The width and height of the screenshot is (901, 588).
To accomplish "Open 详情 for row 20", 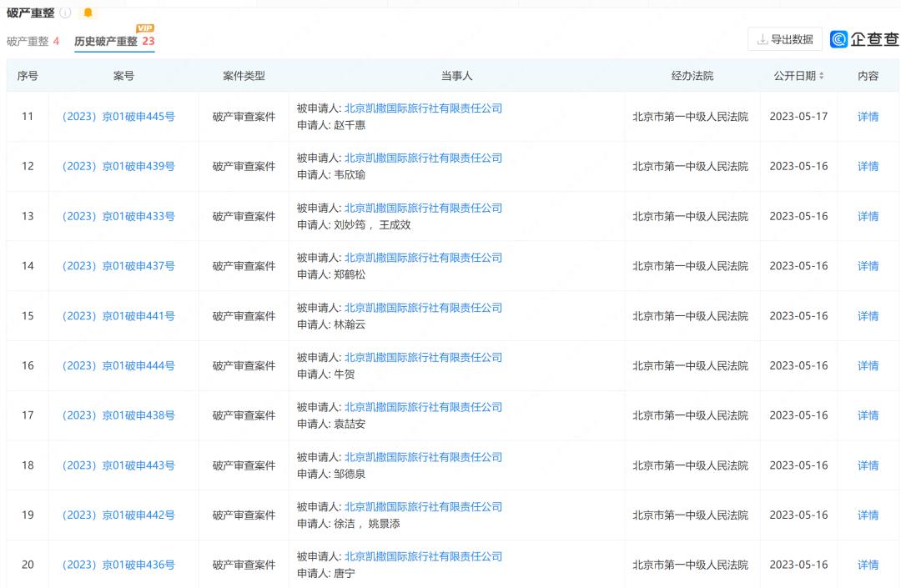I will tap(868, 565).
